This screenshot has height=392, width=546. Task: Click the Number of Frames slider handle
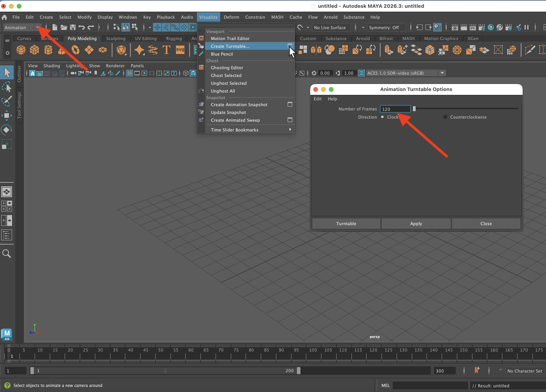pos(414,109)
